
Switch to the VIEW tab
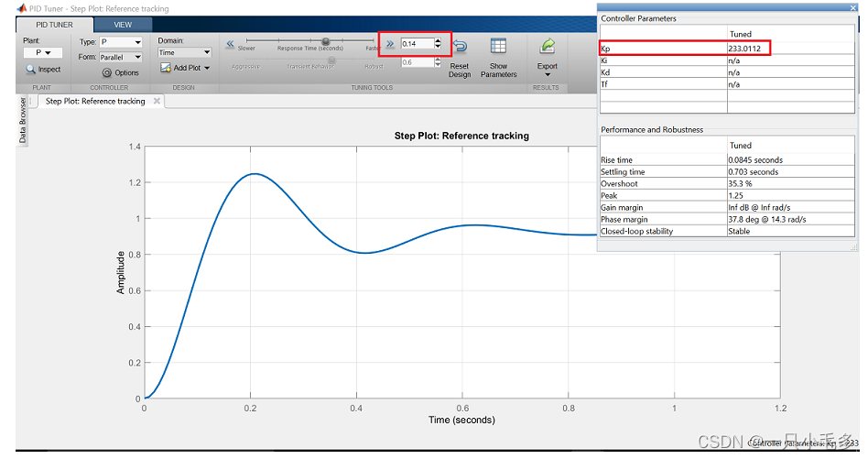pyautogui.click(x=123, y=25)
